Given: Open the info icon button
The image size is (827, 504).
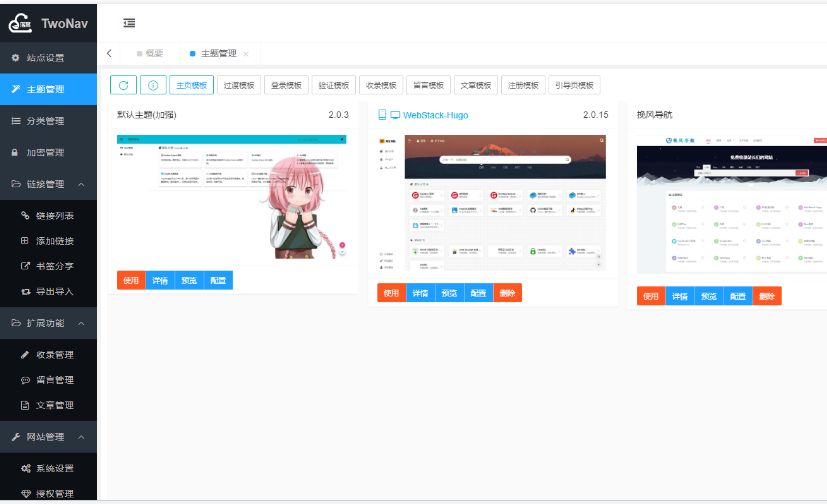Looking at the screenshot, I should (x=153, y=85).
